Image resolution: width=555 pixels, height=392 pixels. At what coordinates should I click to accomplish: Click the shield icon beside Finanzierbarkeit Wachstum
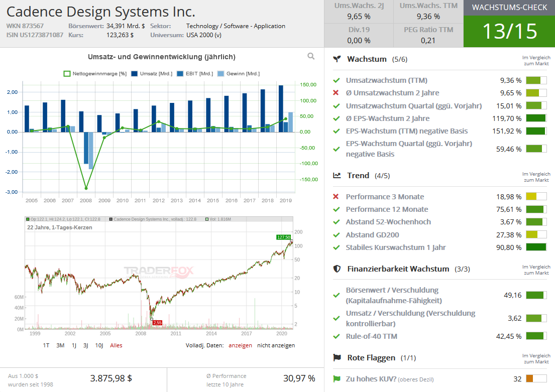pyautogui.click(x=337, y=269)
